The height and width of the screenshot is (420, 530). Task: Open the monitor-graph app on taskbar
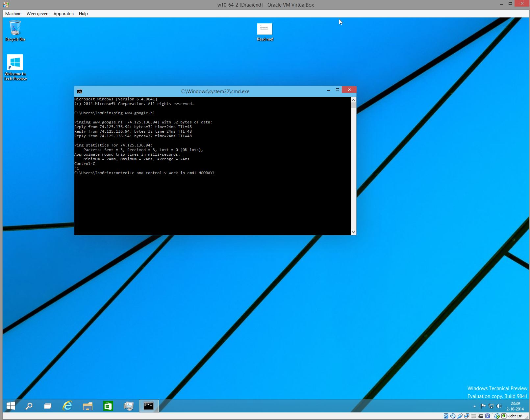click(128, 406)
